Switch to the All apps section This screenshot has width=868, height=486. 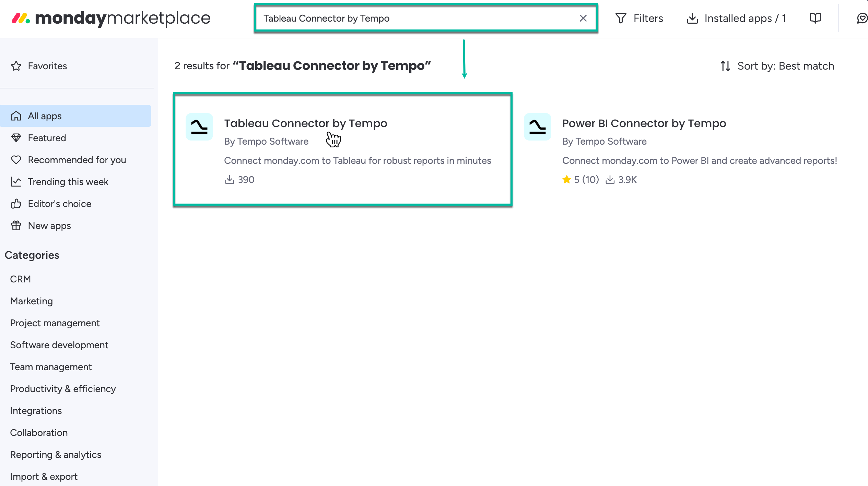click(45, 116)
